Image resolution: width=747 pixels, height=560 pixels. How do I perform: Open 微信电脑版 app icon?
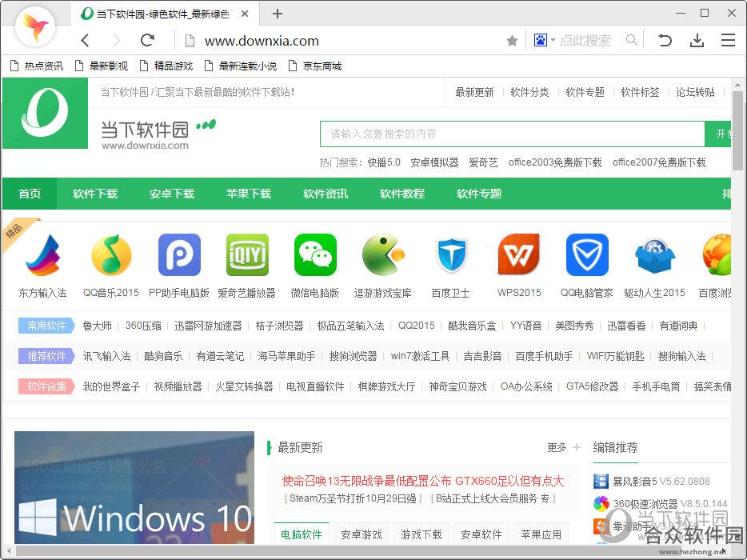point(315,255)
